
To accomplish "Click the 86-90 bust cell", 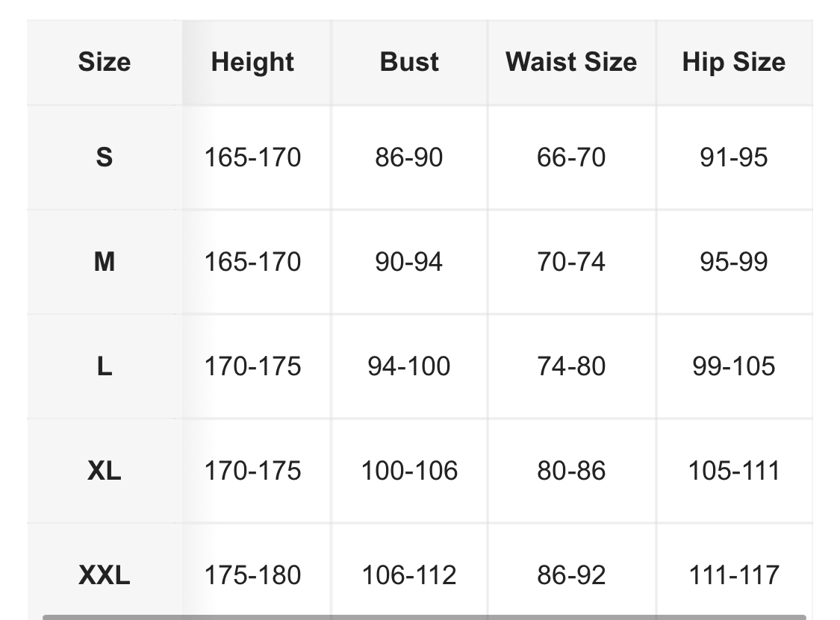I will [409, 157].
